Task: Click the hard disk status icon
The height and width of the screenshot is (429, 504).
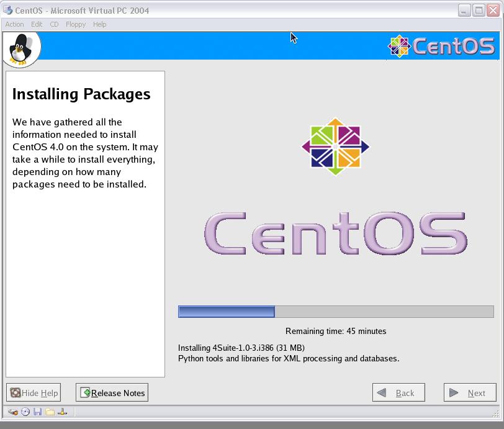Action: (13, 412)
